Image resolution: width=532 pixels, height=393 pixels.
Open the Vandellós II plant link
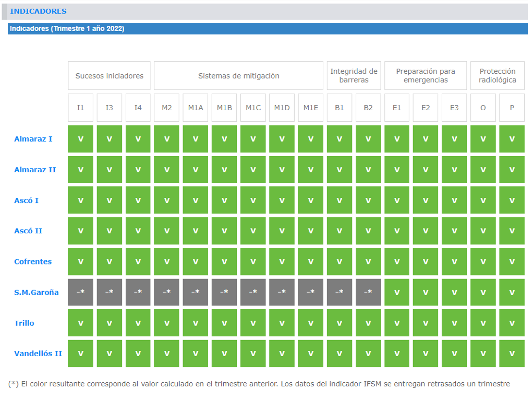tap(38, 353)
